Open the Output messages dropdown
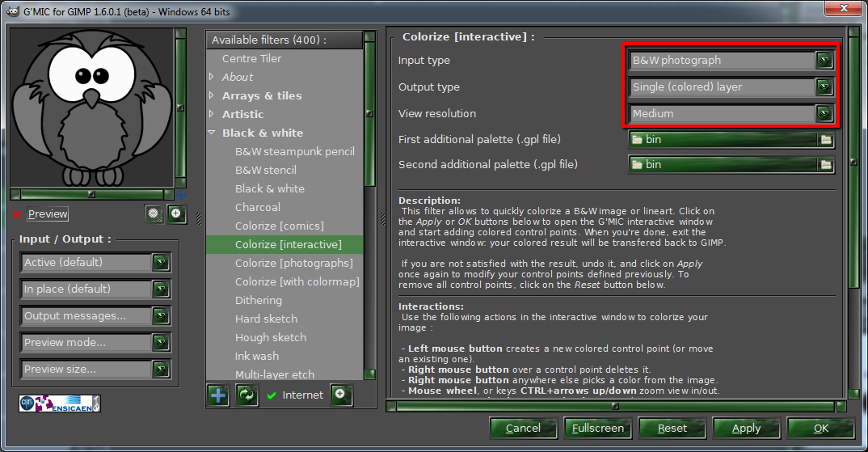Viewport: 868px width, 452px height. 95,315
